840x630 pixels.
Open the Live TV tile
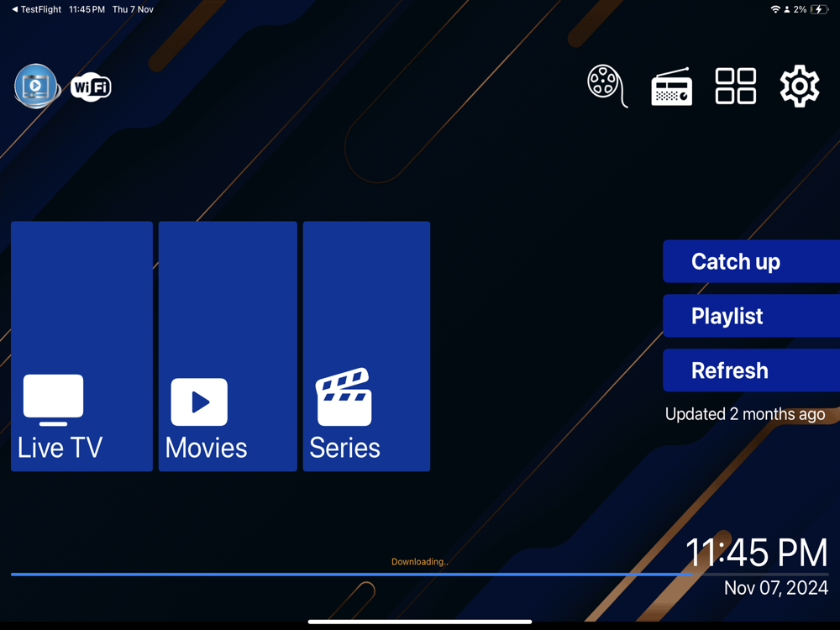click(82, 346)
